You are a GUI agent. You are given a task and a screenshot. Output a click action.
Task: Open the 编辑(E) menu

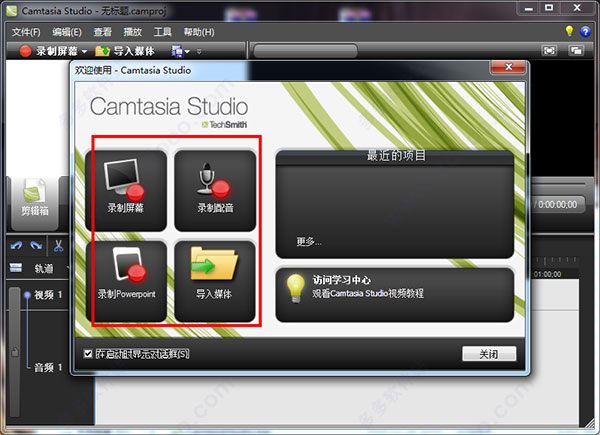point(67,32)
